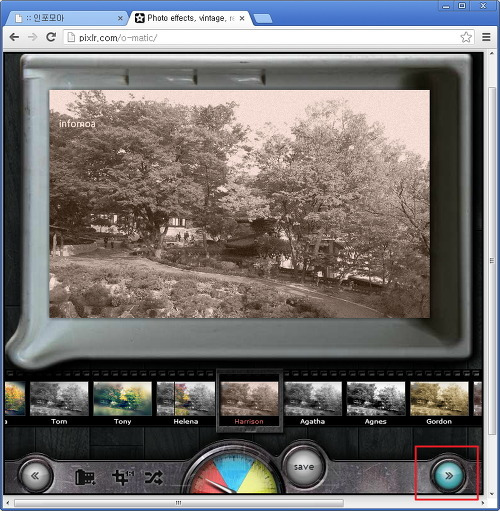Apply the Tom effect thumbnail
This screenshot has height=511, width=500.
[x=59, y=399]
